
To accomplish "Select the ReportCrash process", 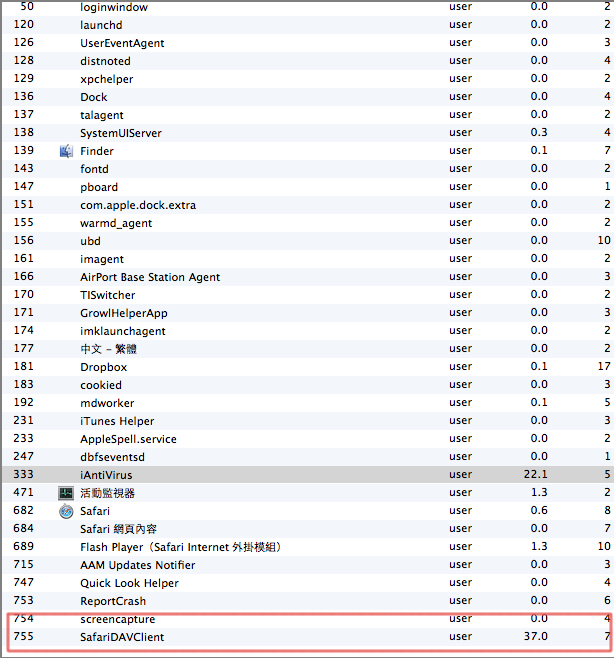I will [113, 601].
